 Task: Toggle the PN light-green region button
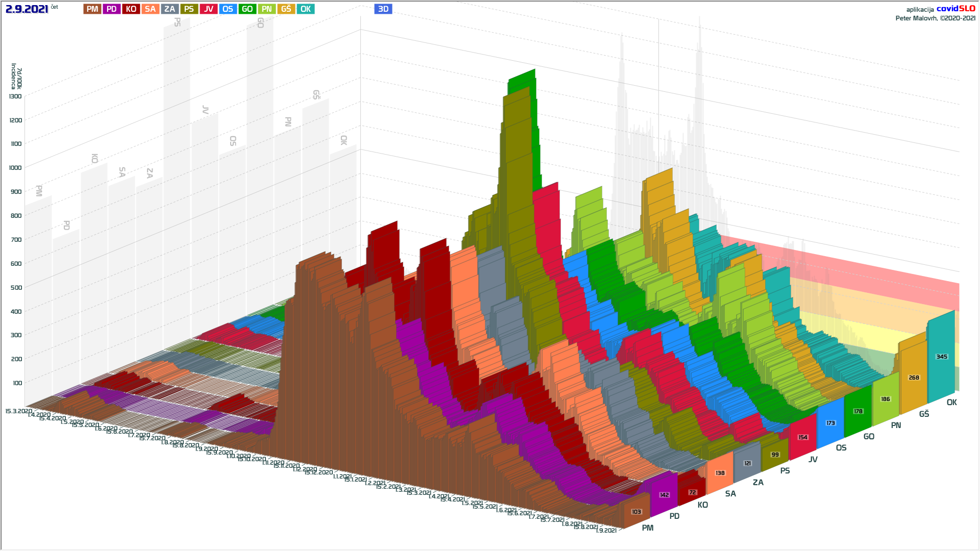266,9
